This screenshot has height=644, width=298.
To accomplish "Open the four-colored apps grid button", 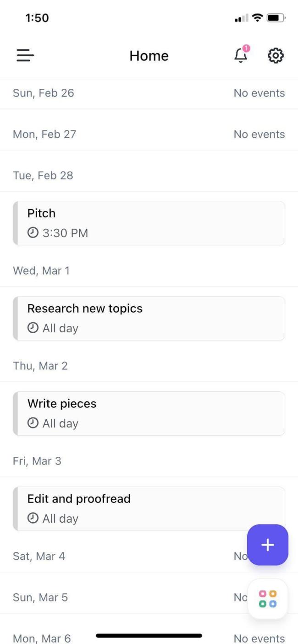I will 268,599.
